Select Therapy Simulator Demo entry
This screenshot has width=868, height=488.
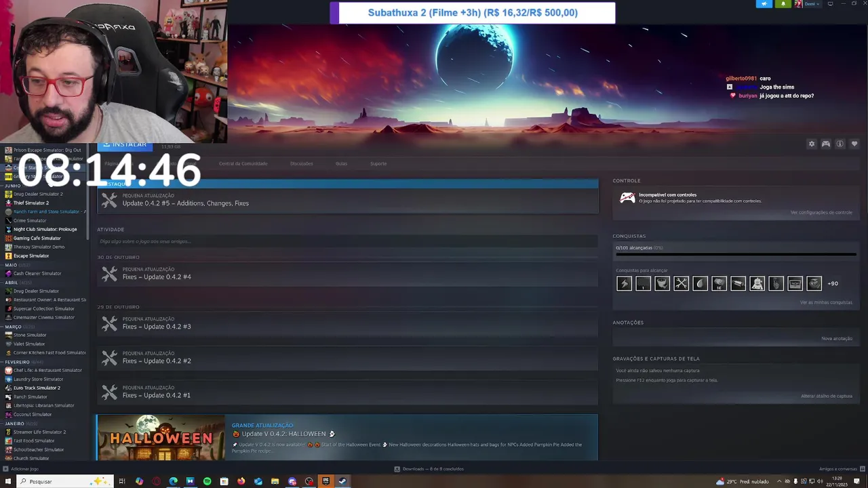39,247
